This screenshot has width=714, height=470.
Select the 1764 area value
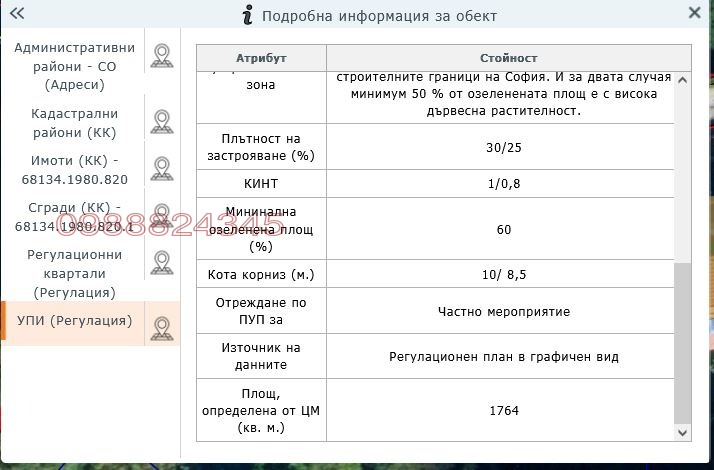(500, 410)
